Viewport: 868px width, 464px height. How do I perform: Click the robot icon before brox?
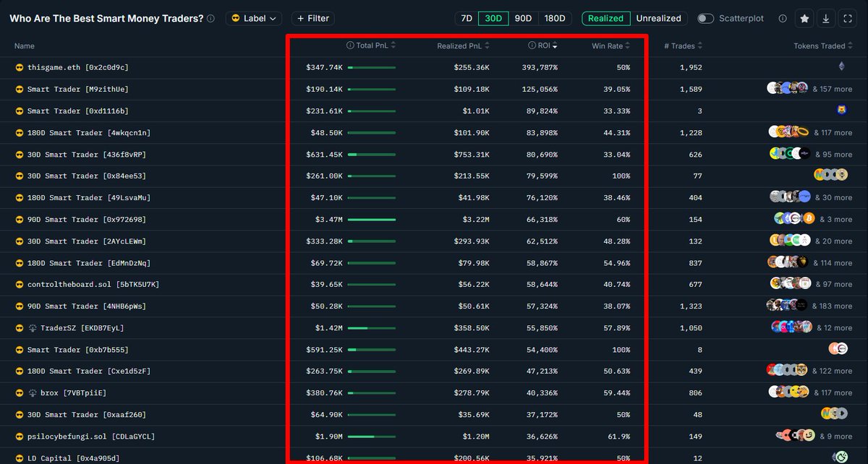33,392
